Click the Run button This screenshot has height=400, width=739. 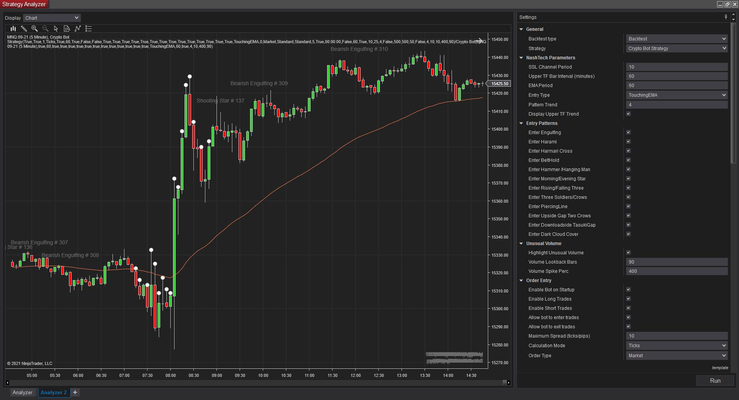tap(715, 380)
